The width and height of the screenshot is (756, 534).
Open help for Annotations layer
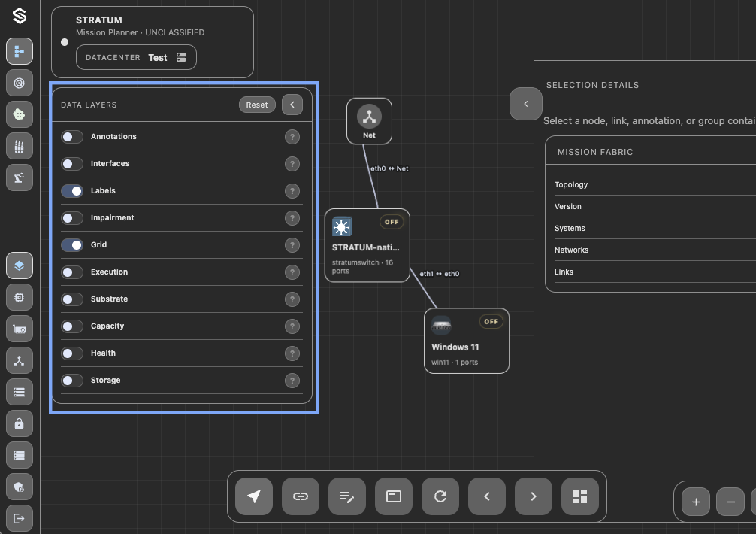tap(292, 137)
